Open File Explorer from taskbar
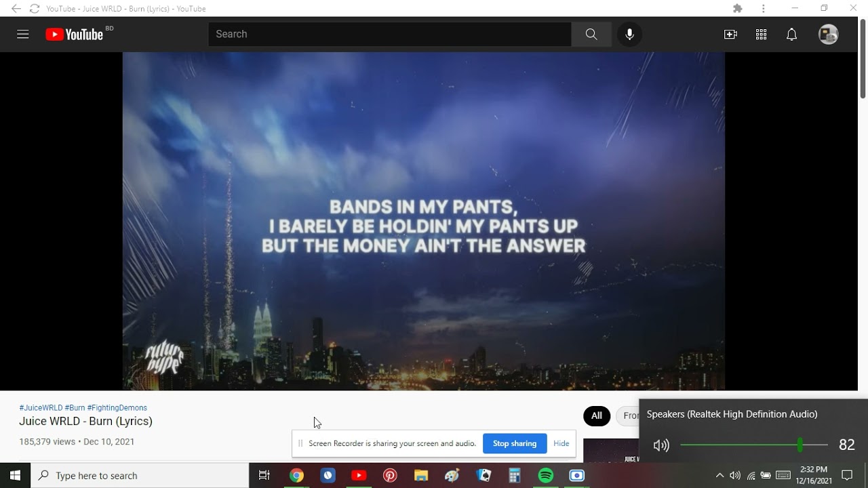The width and height of the screenshot is (868, 488). pyautogui.click(x=421, y=475)
